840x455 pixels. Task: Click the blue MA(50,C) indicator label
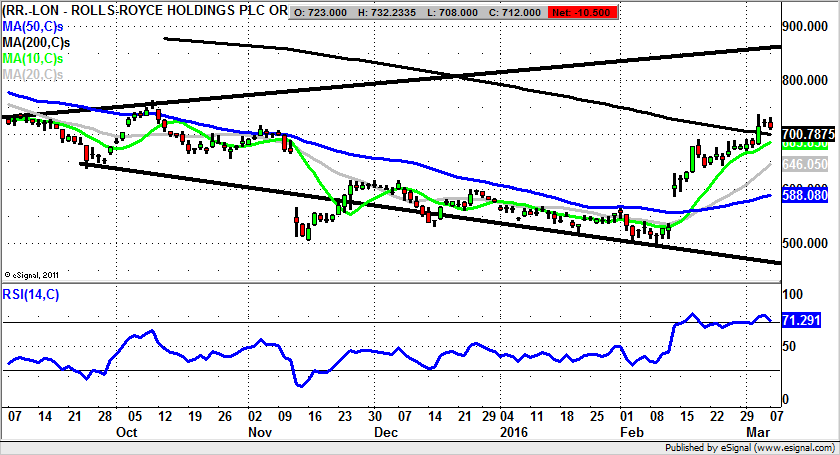(35, 24)
